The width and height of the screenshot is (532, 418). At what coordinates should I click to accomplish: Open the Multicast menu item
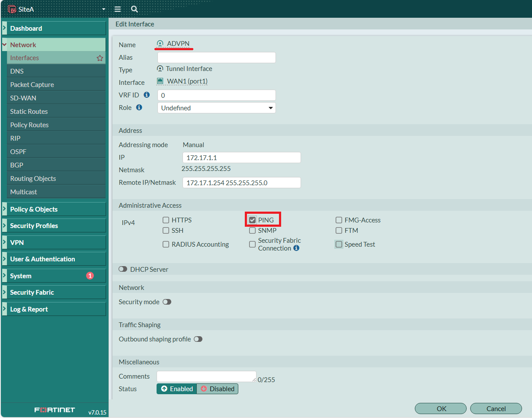(56, 192)
